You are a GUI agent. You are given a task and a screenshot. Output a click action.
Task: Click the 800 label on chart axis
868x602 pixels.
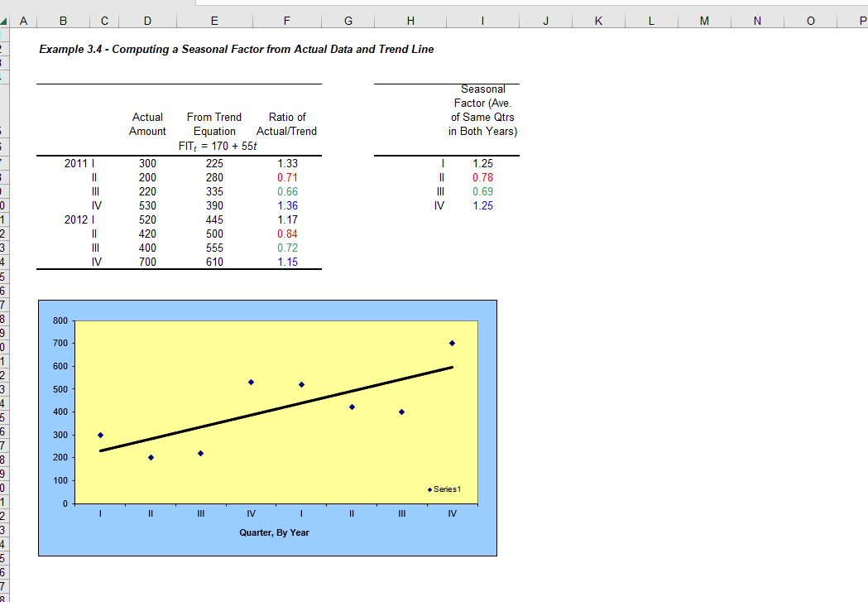click(x=60, y=320)
